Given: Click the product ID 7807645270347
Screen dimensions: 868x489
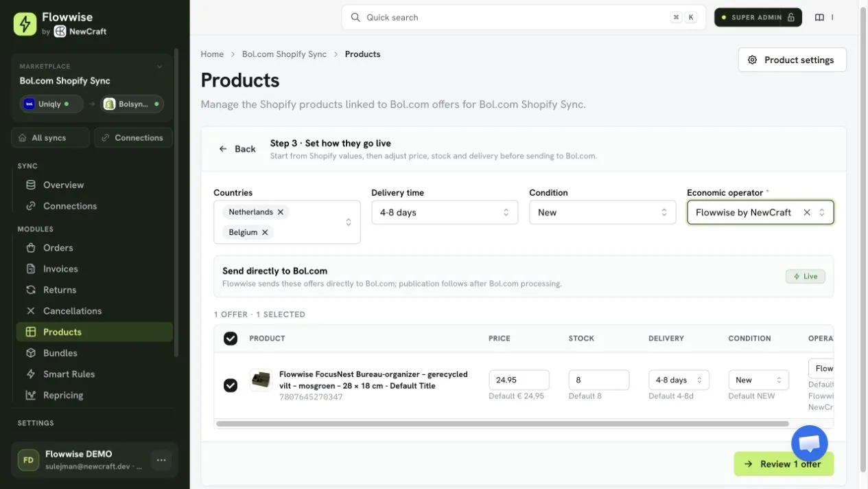Looking at the screenshot, I should [x=311, y=397].
